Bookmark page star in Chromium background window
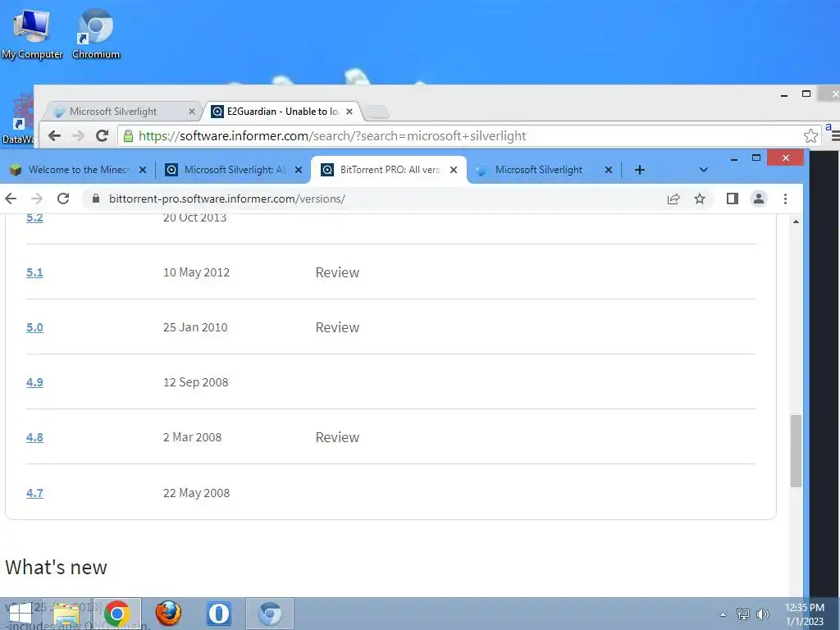The width and height of the screenshot is (840, 630). (x=810, y=135)
